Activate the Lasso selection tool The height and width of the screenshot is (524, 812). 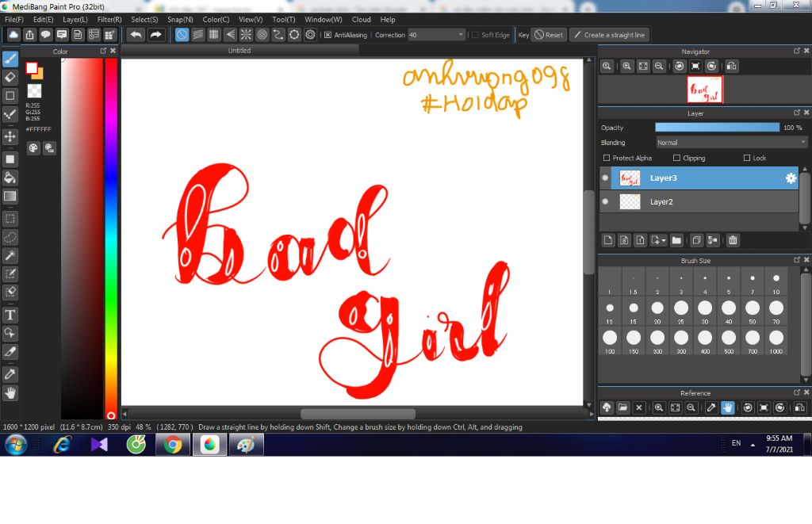[10, 237]
